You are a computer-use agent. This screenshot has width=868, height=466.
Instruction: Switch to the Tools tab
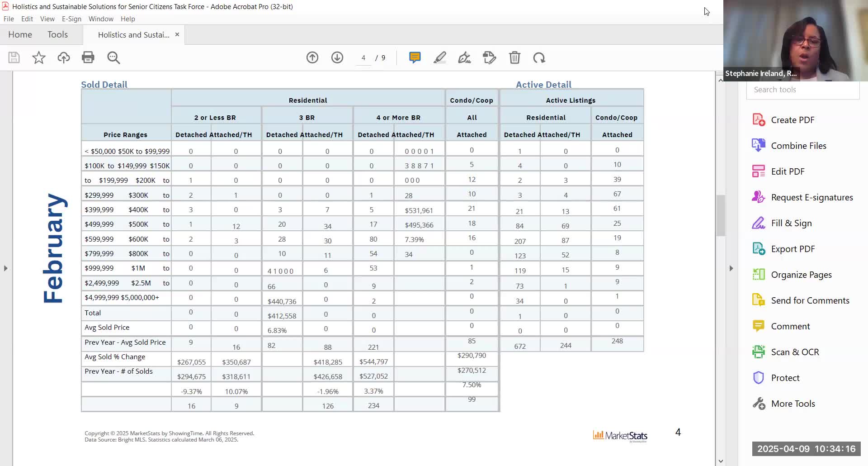(x=57, y=34)
